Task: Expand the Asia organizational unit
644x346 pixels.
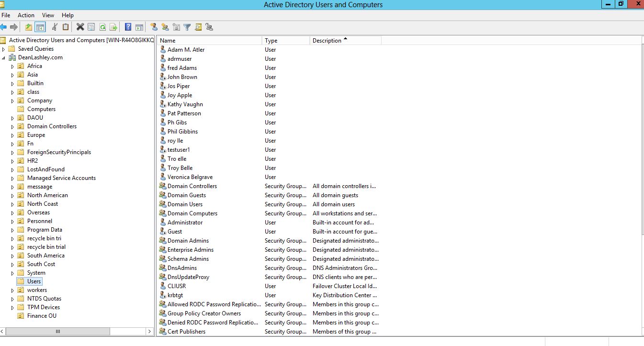Action: tap(13, 75)
